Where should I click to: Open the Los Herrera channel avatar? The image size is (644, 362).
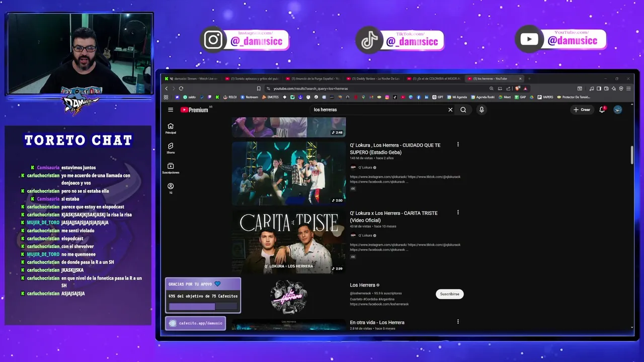[x=289, y=297]
